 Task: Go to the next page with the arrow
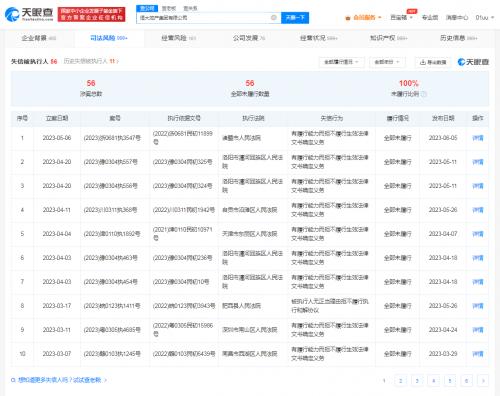click(483, 380)
